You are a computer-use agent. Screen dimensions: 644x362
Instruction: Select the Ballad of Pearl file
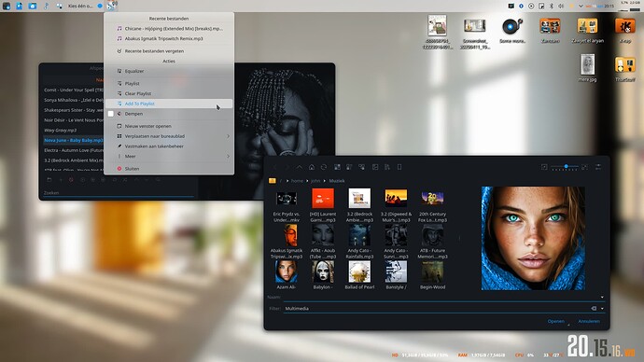pos(359,275)
